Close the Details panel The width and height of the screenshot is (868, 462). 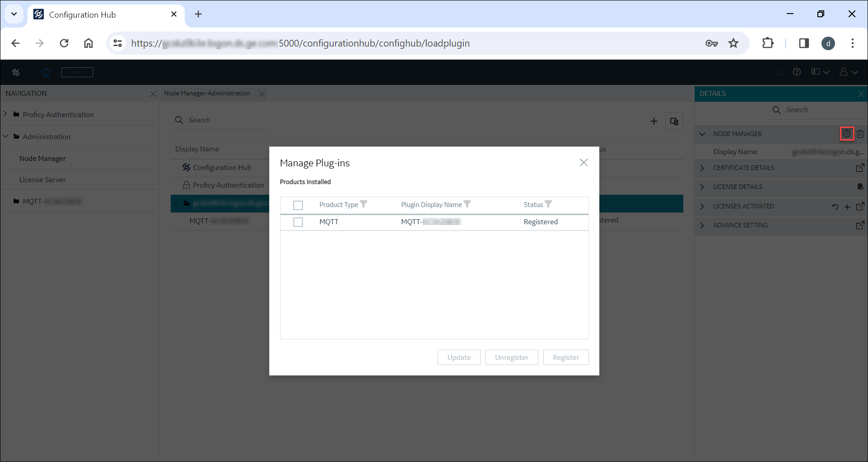pos(861,94)
